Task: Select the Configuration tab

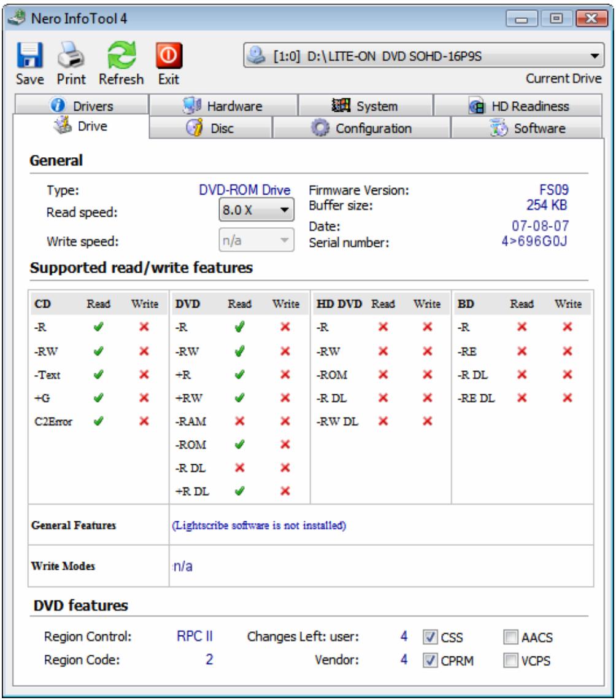Action: (x=361, y=128)
